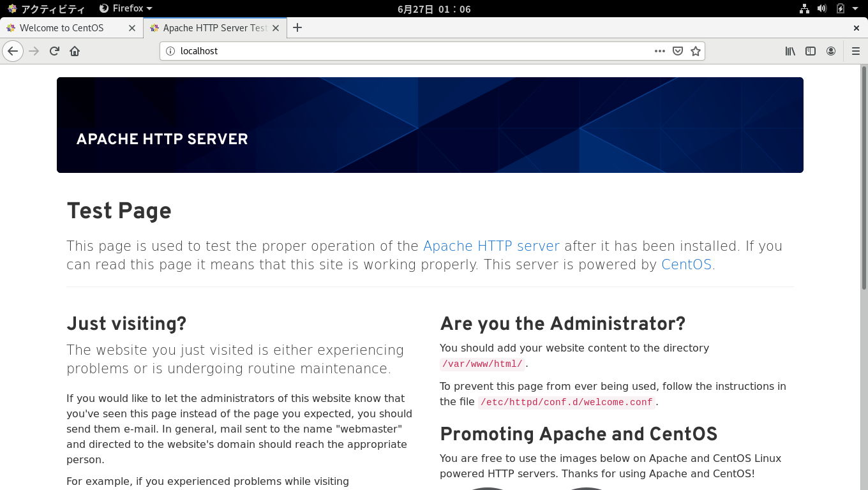The height and width of the screenshot is (490, 868).
Task: Click the content blocking shield icon
Action: point(677,51)
